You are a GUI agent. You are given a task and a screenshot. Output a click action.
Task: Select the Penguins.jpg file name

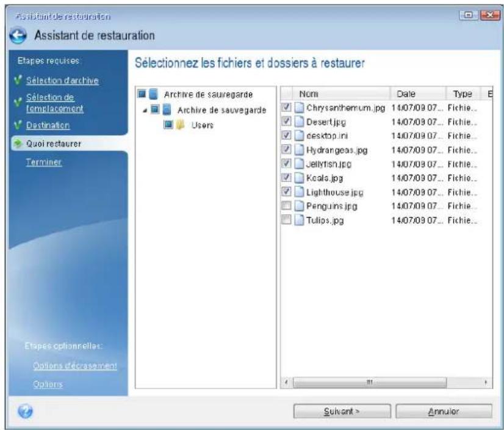332,206
